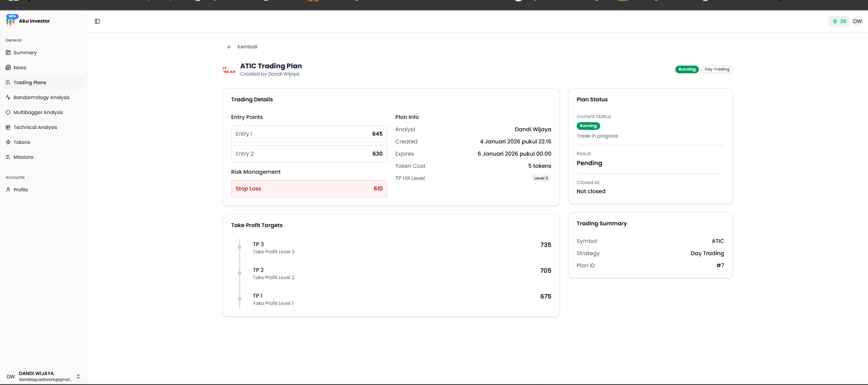
Task: Click the TP 1 price 675
Action: click(x=546, y=296)
